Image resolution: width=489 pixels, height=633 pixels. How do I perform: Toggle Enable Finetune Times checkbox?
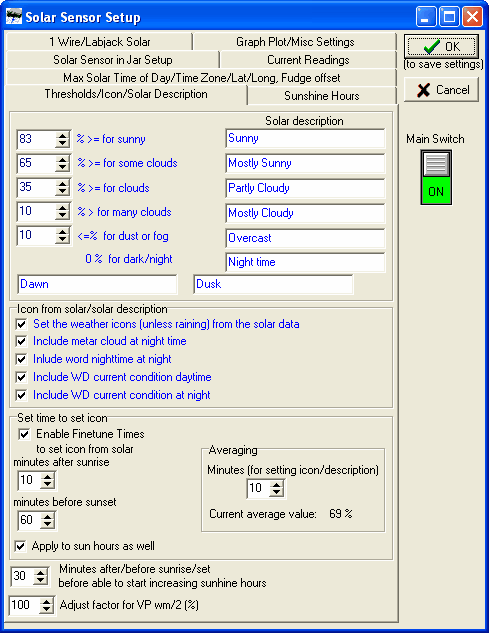click(x=24, y=434)
